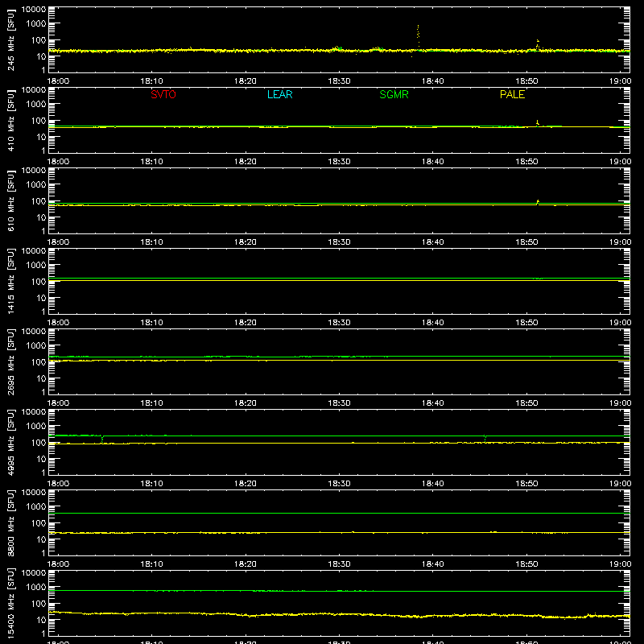Screen dimensions: 644x644
Task: Click the yellow PALE station label
Action: (512, 94)
